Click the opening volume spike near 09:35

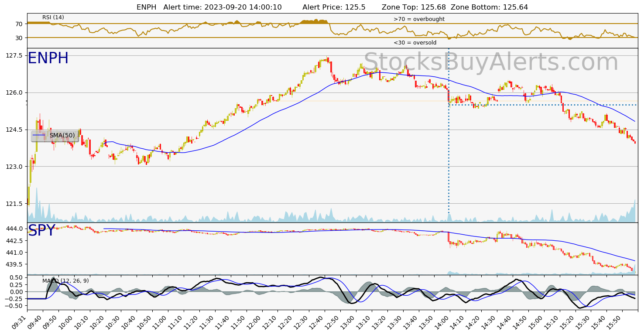point(36,204)
